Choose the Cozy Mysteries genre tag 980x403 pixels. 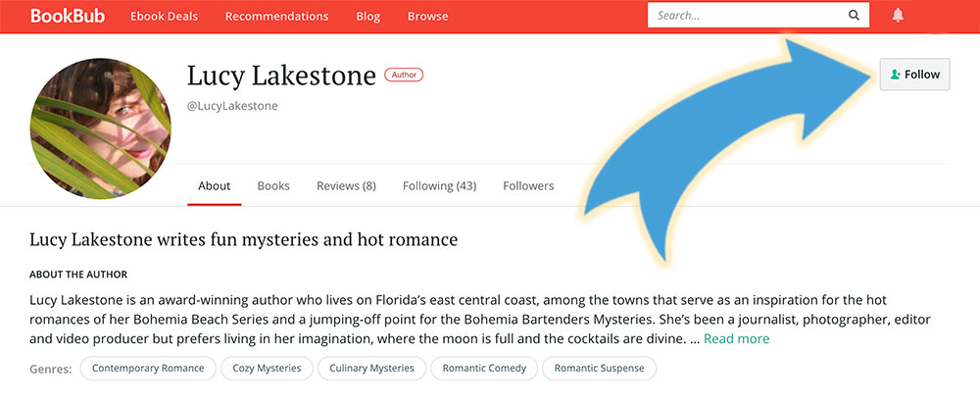(267, 368)
